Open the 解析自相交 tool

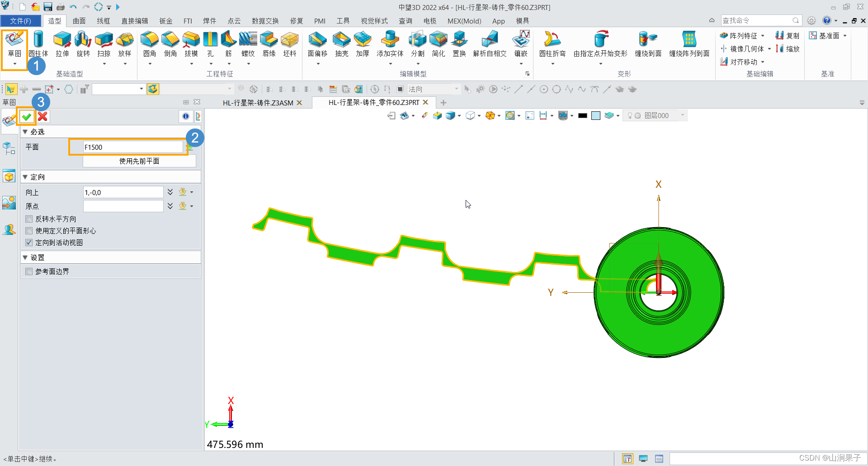pos(490,44)
